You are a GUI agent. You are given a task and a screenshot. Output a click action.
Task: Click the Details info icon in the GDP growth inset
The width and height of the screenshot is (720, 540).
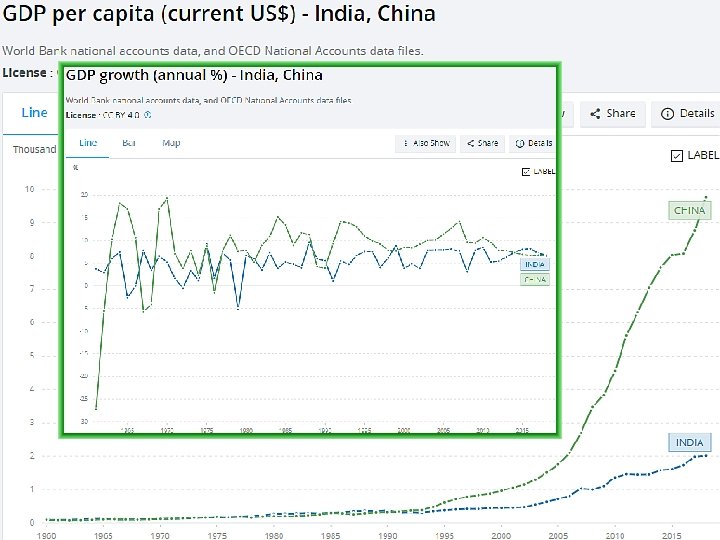point(520,143)
